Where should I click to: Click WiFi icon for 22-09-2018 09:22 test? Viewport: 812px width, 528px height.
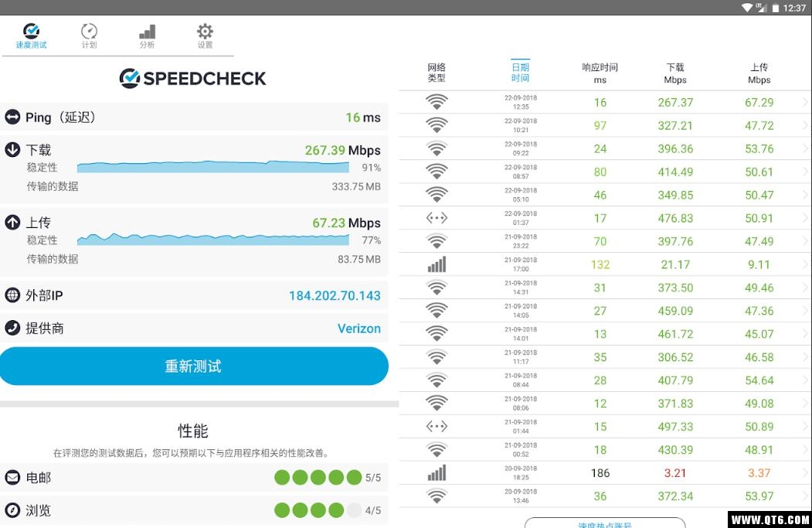437,148
